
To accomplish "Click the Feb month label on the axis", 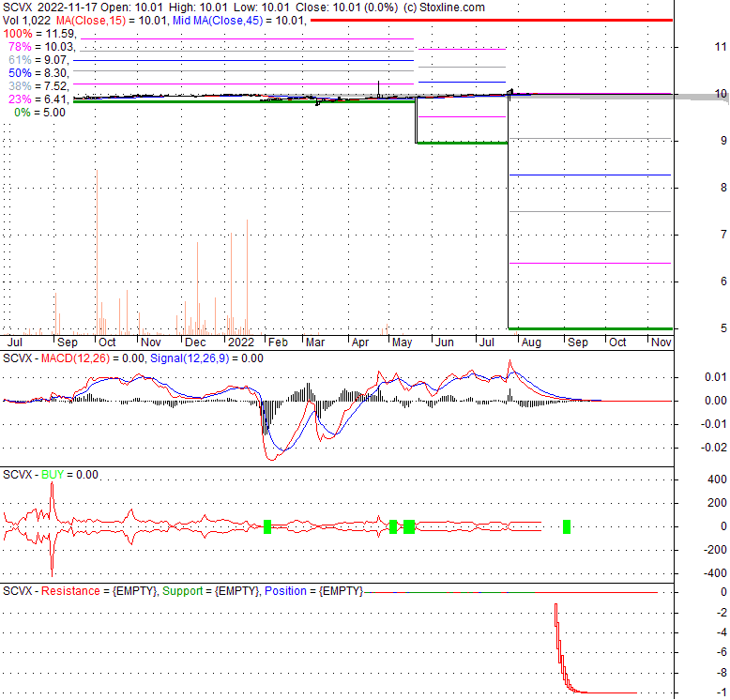I will 279,342.
